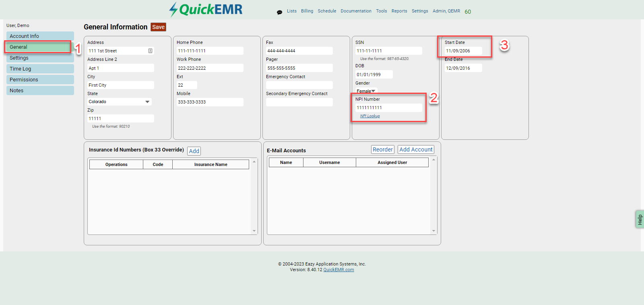Open Settings in the left sidebar
The height and width of the screenshot is (305, 644).
(x=40, y=58)
